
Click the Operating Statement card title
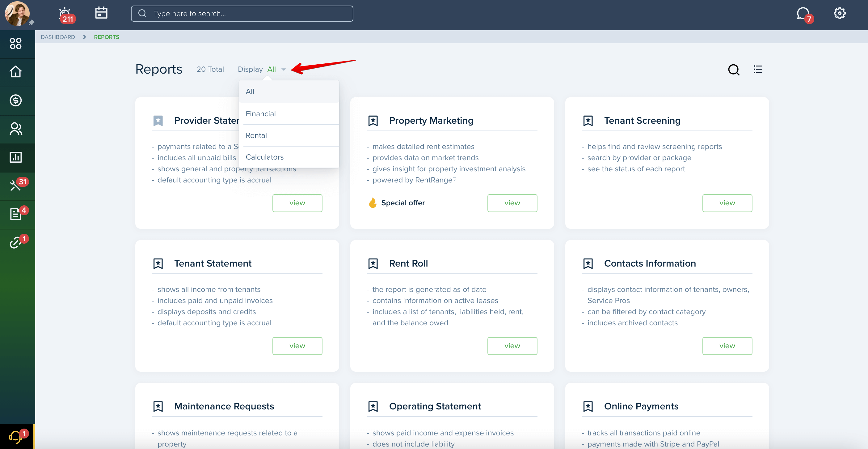pyautogui.click(x=435, y=406)
